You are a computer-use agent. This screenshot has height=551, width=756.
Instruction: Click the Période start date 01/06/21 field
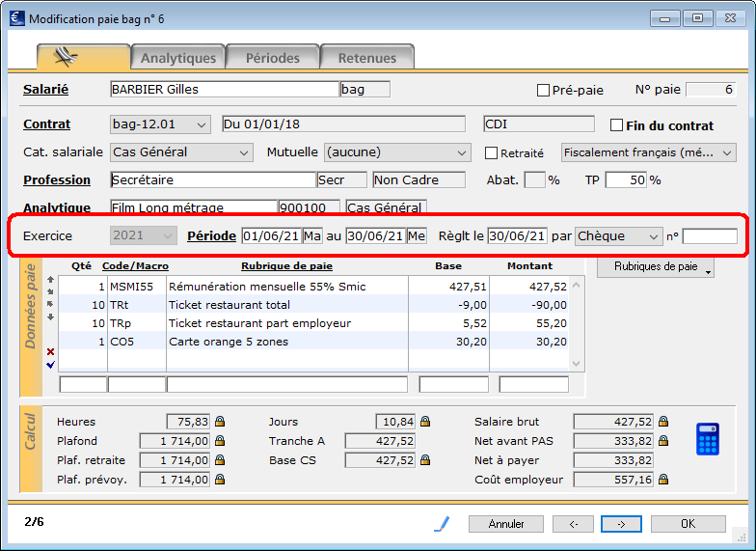(x=272, y=235)
